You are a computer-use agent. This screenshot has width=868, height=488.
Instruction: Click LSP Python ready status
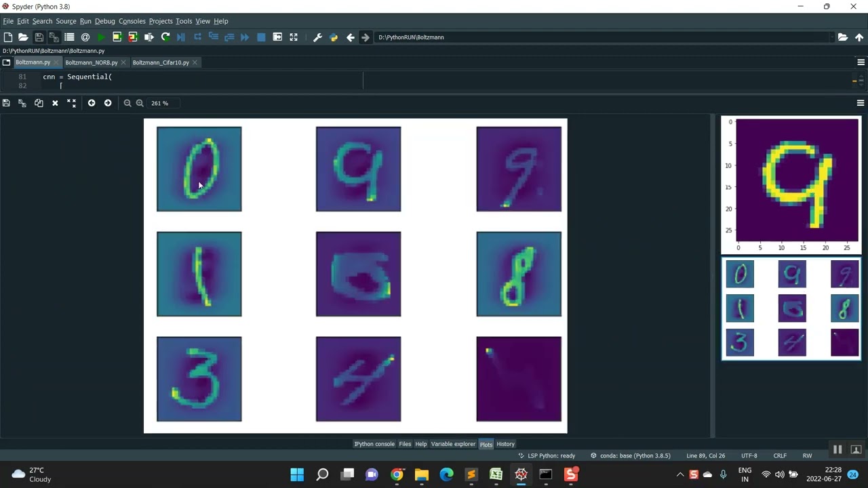pyautogui.click(x=547, y=455)
